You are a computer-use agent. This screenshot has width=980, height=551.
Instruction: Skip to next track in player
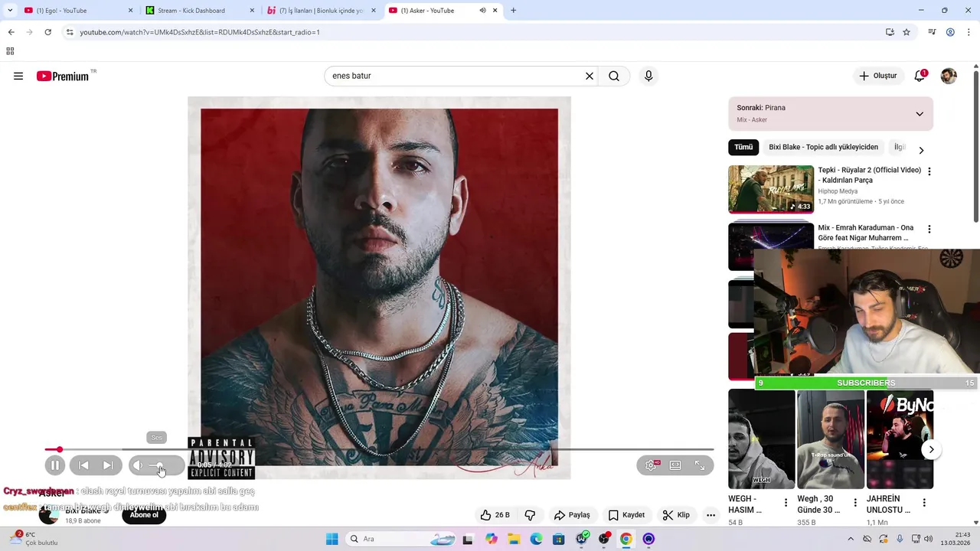coord(108,465)
